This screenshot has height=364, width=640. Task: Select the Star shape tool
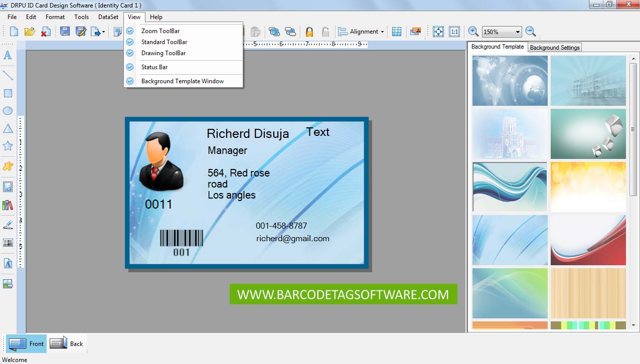8,146
